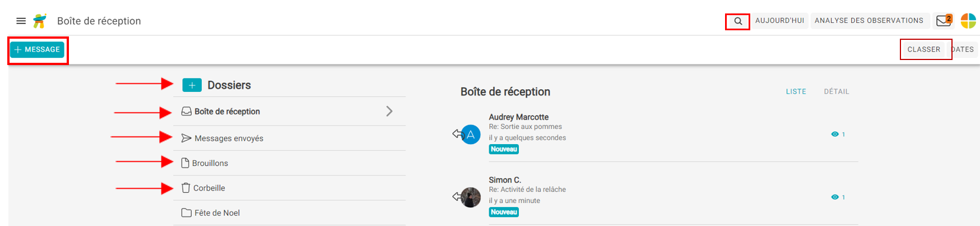Image resolution: width=980 pixels, height=226 pixels.
Task: Compose a new message with + Message
Action: (37, 49)
